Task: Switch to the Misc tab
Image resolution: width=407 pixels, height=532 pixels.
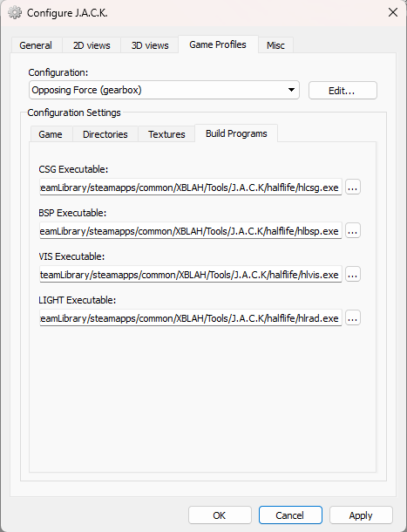Action: coord(275,45)
